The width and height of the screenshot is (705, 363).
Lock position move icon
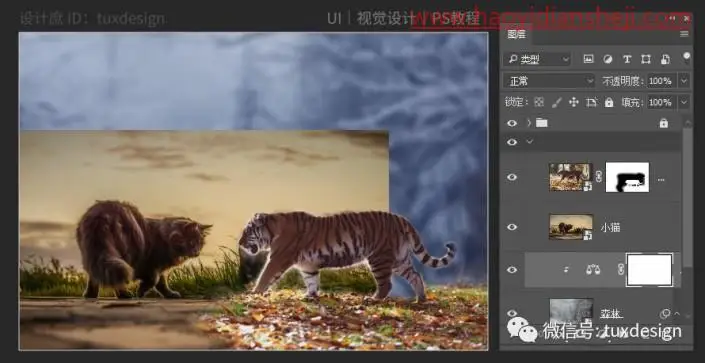click(x=573, y=103)
